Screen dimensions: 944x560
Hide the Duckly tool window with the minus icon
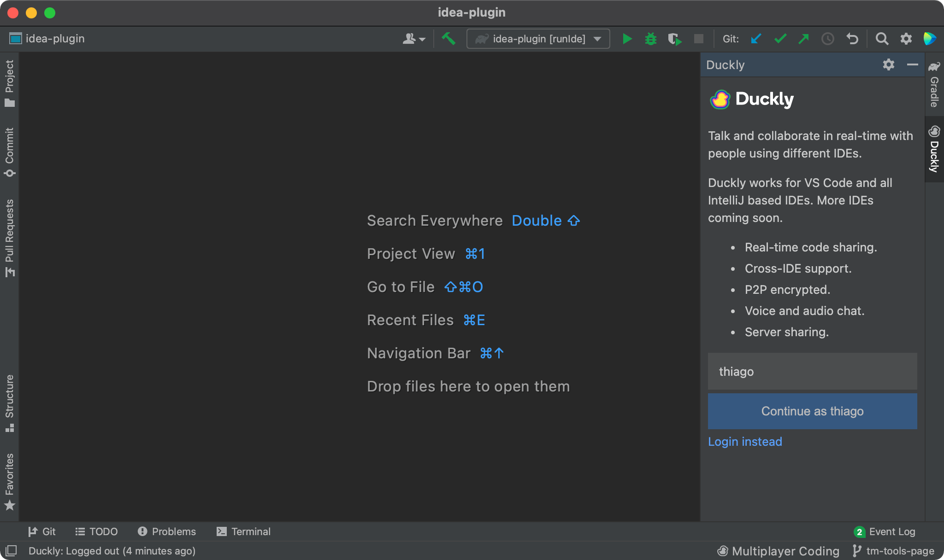[x=912, y=64]
